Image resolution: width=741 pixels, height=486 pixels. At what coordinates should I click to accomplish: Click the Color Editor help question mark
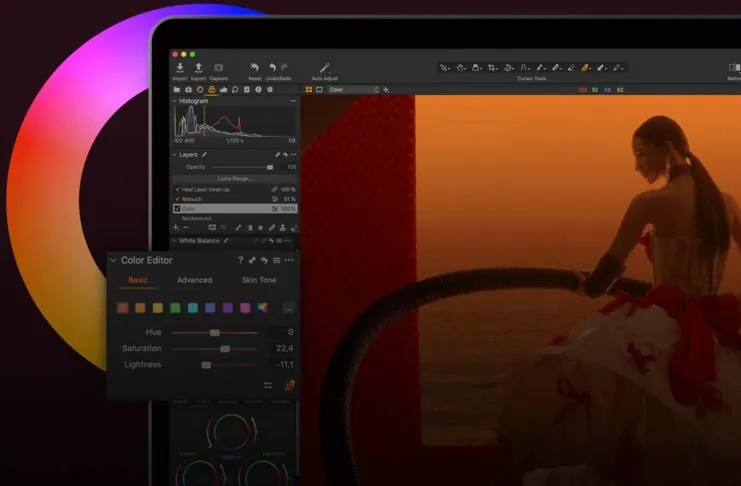pos(240,260)
